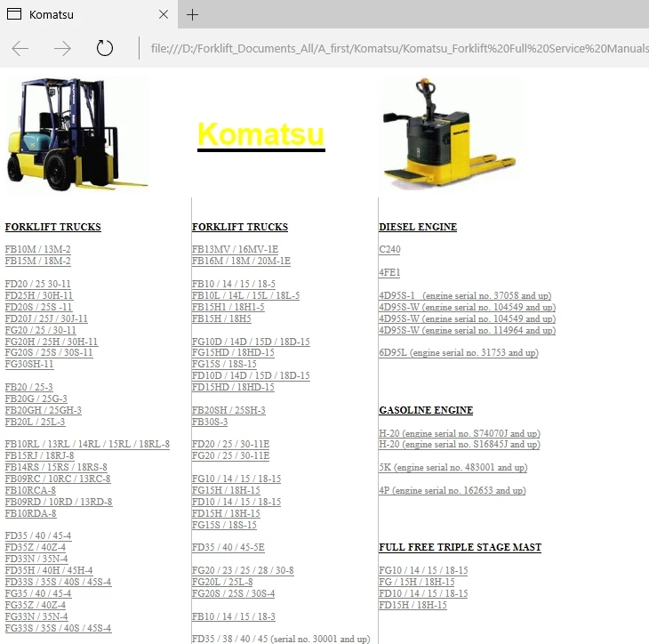Open the 6D95L serial 31753 link

click(x=459, y=353)
